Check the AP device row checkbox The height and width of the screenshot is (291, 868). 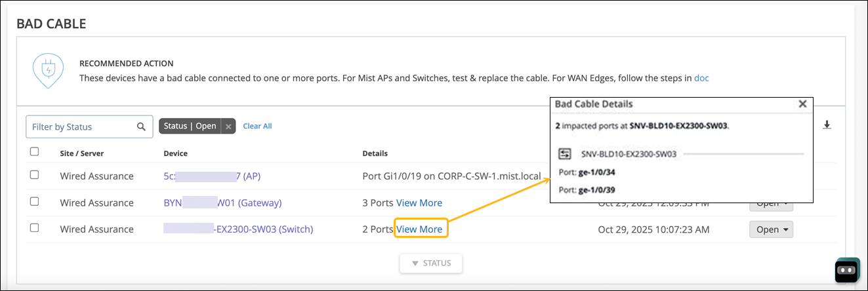point(35,175)
